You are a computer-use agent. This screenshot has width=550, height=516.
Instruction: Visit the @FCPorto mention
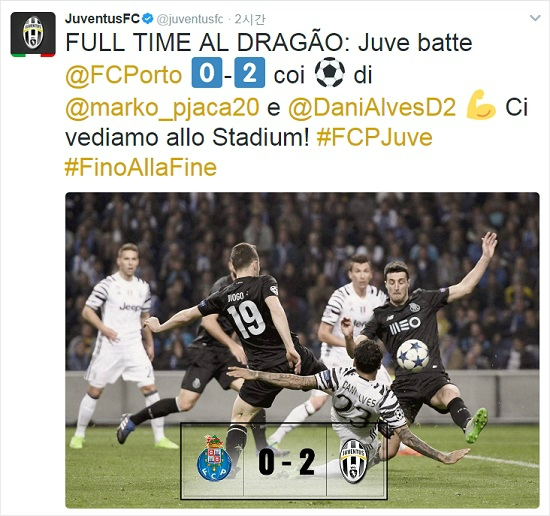(123, 75)
